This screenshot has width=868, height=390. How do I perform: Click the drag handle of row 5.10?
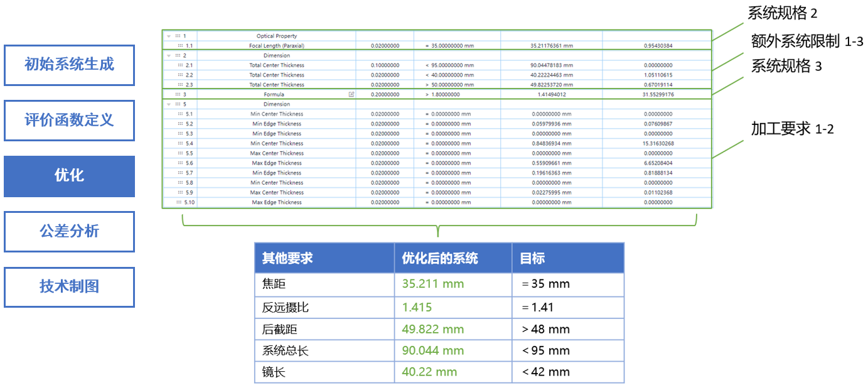pos(179,202)
